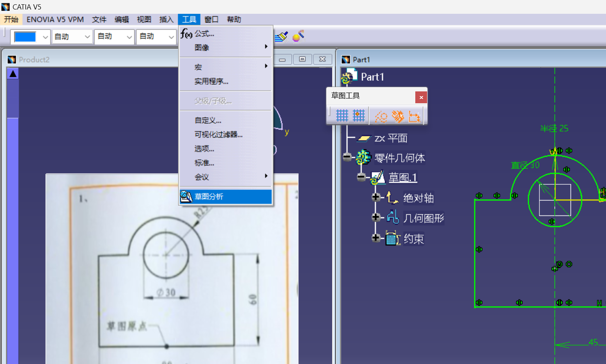Open the 插入 menu
The width and height of the screenshot is (606, 364).
167,19
